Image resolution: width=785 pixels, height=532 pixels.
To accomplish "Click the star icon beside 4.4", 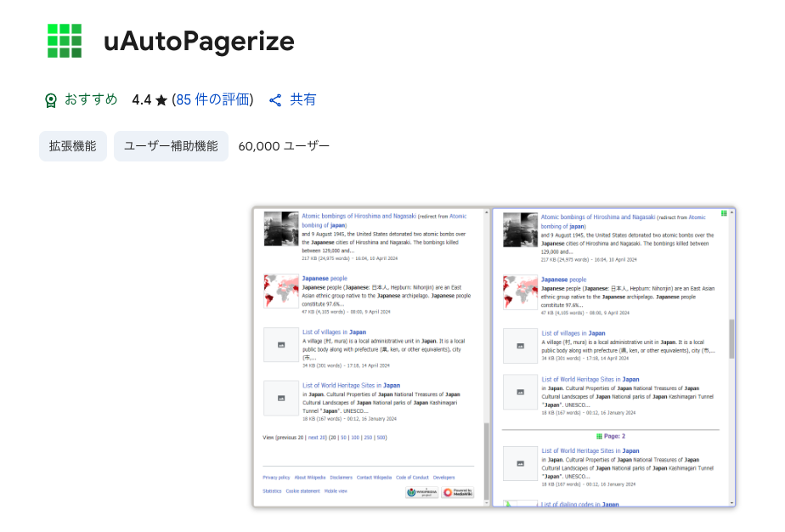I will (x=161, y=100).
